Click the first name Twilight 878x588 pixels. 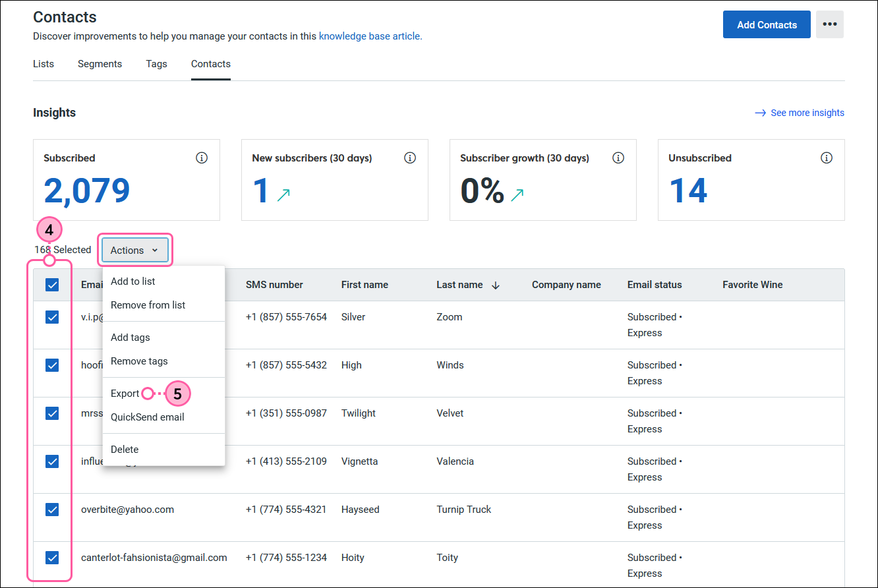[x=359, y=413]
